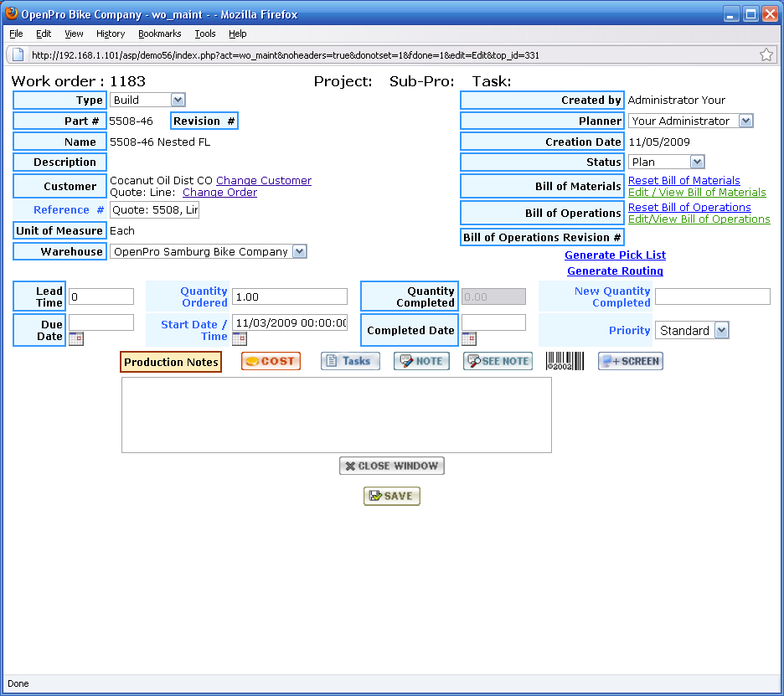784x696 pixels.
Task: Click the SEE NOTE button
Action: click(x=498, y=361)
